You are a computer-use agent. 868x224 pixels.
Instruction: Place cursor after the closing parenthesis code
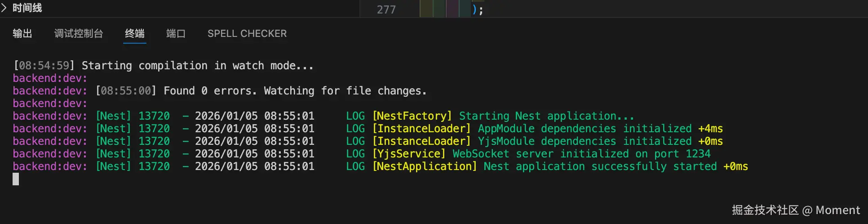(x=483, y=9)
